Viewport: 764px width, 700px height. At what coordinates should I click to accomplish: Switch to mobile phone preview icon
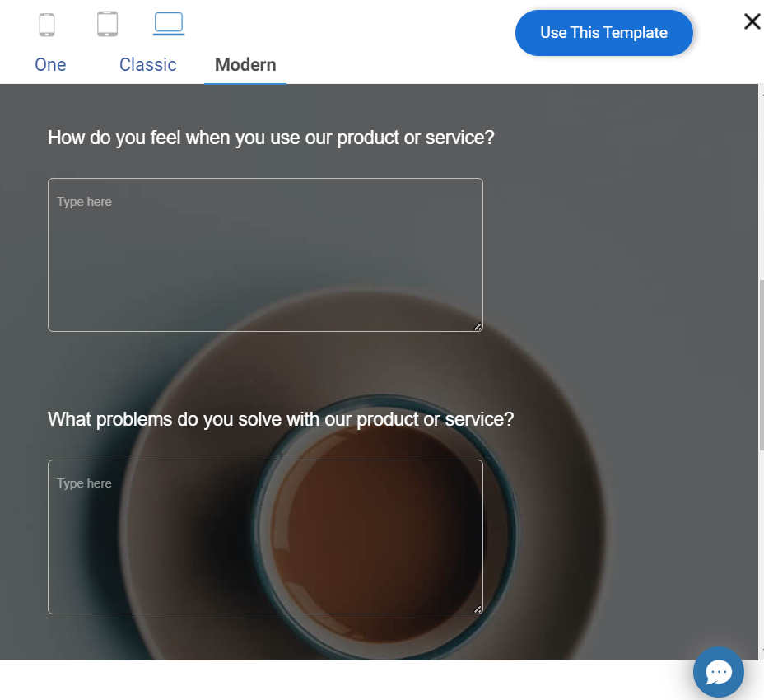(x=47, y=25)
